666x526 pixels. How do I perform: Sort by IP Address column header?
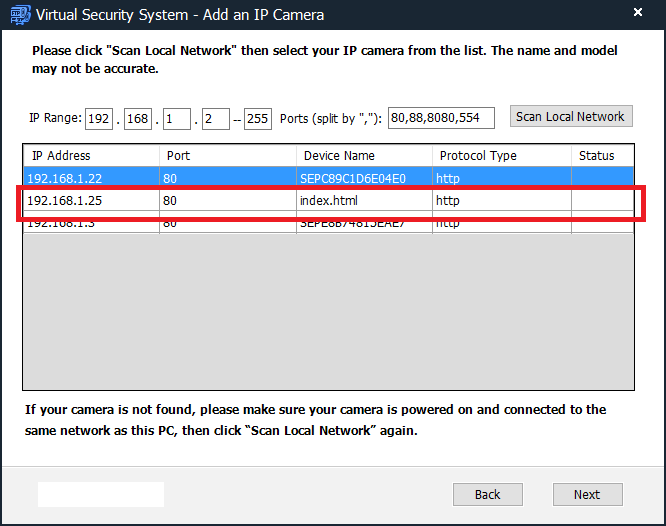click(90, 156)
